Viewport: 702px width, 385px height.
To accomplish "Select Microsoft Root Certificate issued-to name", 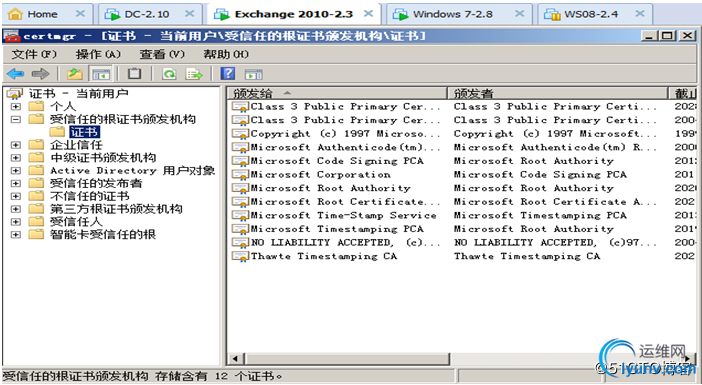I will point(345,202).
